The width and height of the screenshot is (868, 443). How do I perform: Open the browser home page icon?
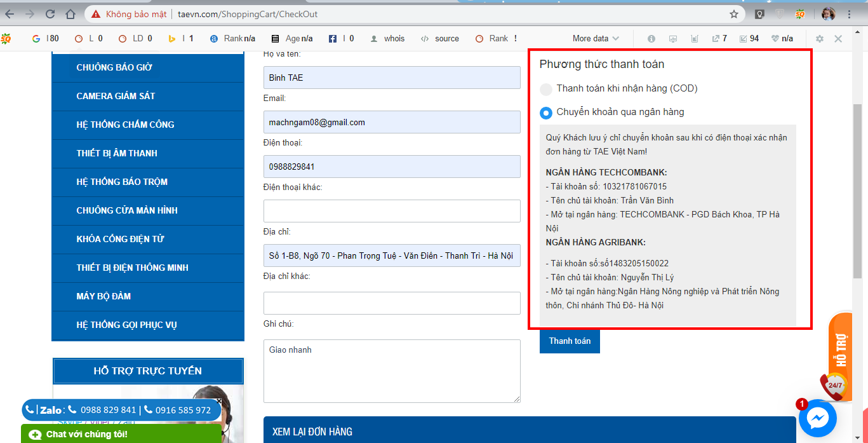[70, 14]
